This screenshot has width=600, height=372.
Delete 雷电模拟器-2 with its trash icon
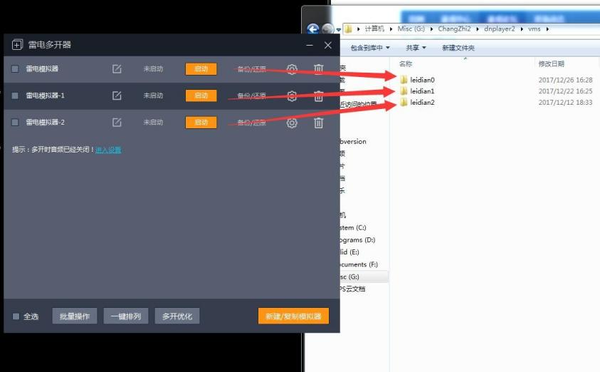[x=318, y=123]
